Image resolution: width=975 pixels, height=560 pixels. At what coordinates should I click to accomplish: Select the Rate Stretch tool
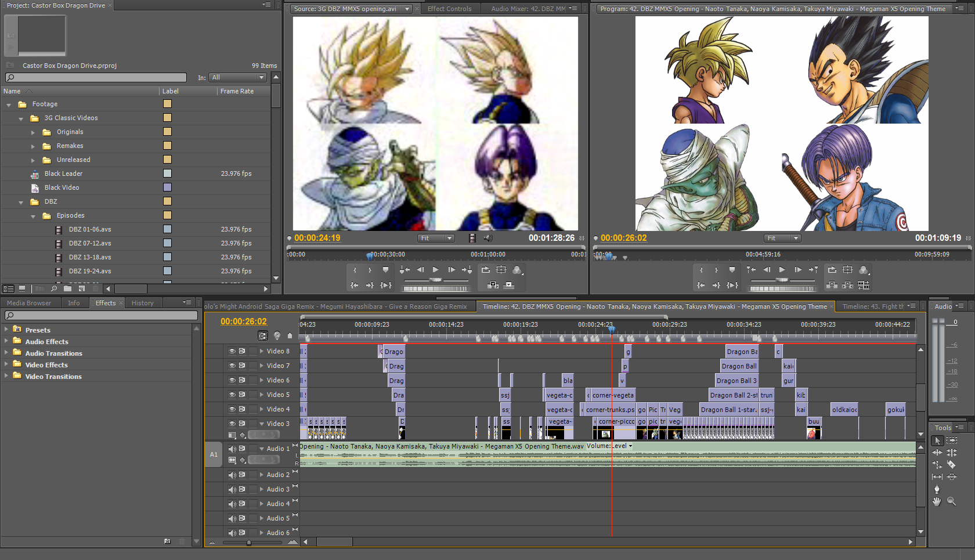point(937,465)
